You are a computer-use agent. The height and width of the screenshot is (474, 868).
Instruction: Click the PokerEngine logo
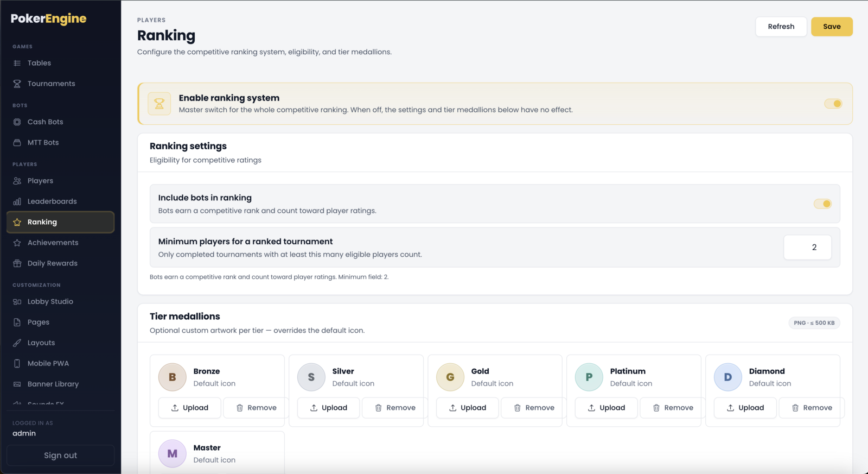coord(48,18)
